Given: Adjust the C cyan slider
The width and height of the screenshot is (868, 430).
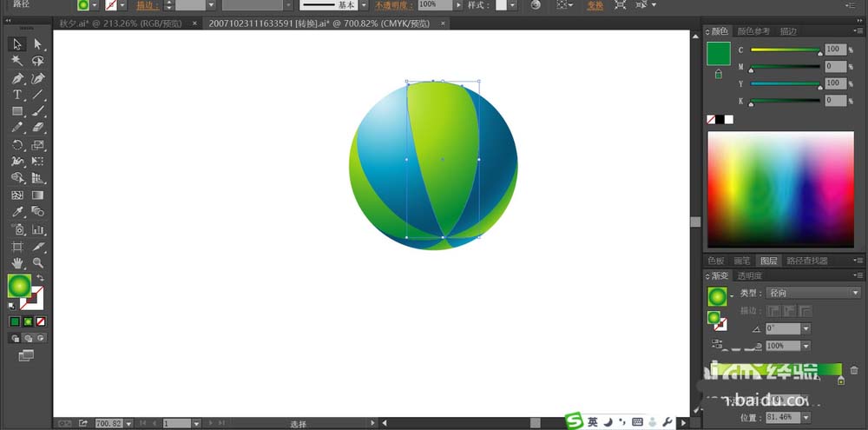Looking at the screenshot, I should 785,50.
